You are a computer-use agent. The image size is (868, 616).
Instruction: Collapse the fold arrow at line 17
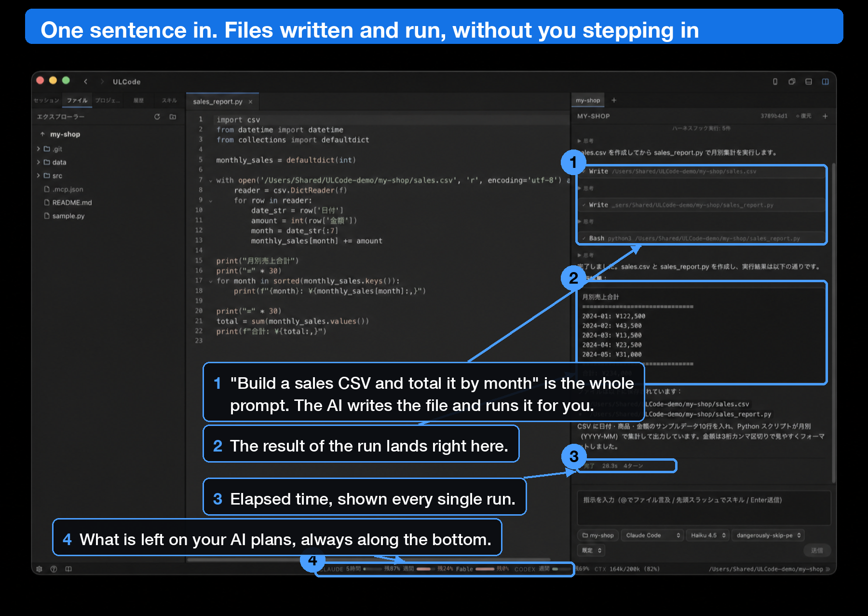(211, 282)
